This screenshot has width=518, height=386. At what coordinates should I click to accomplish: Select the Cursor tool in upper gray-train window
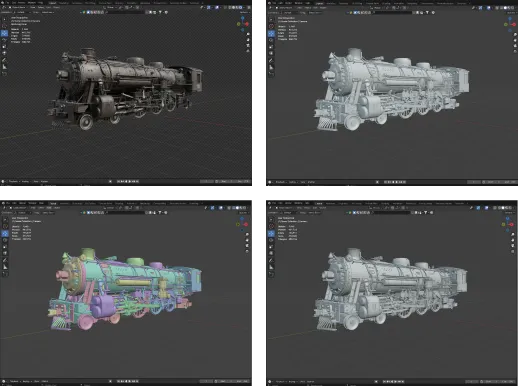tap(271, 26)
